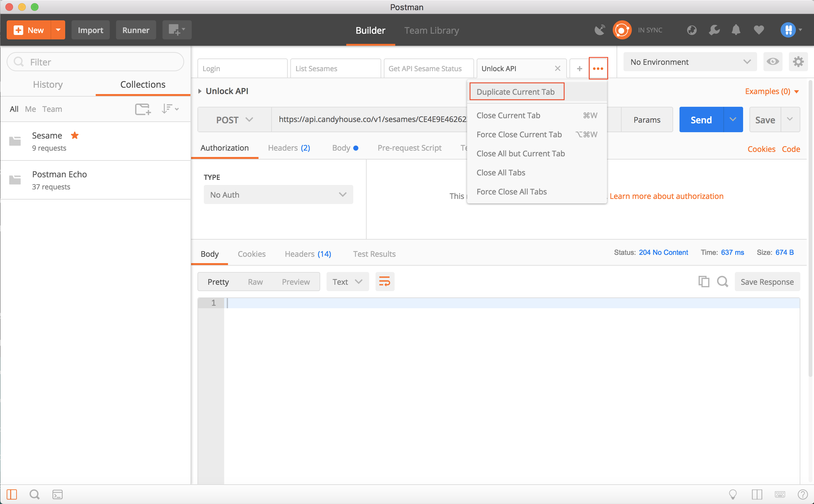Select Duplicate Current Tab

click(537, 92)
